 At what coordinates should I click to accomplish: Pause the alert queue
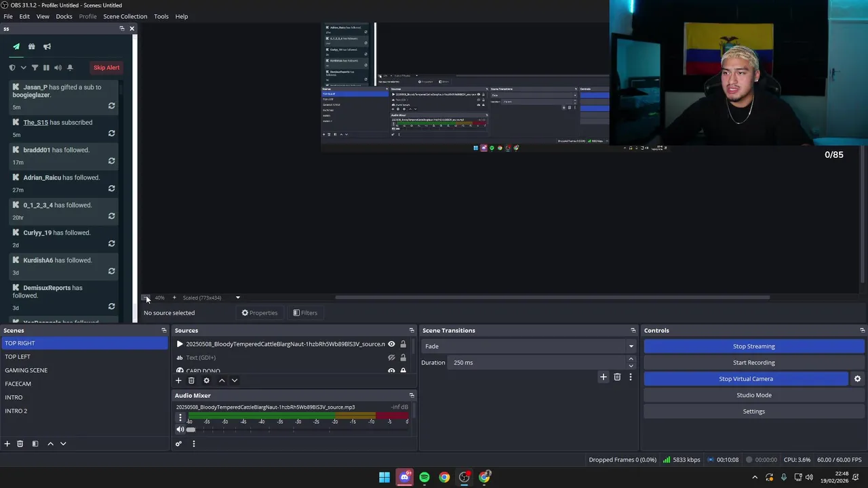tap(46, 68)
